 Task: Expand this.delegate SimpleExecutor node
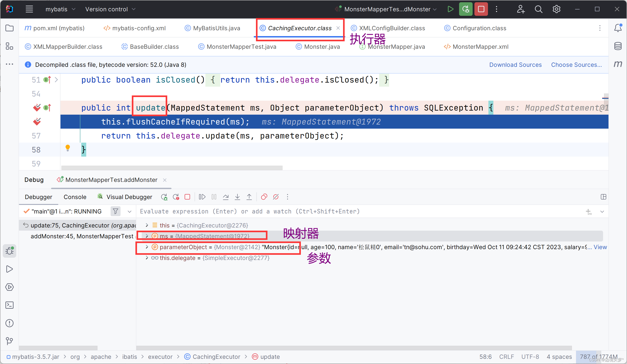(x=147, y=258)
